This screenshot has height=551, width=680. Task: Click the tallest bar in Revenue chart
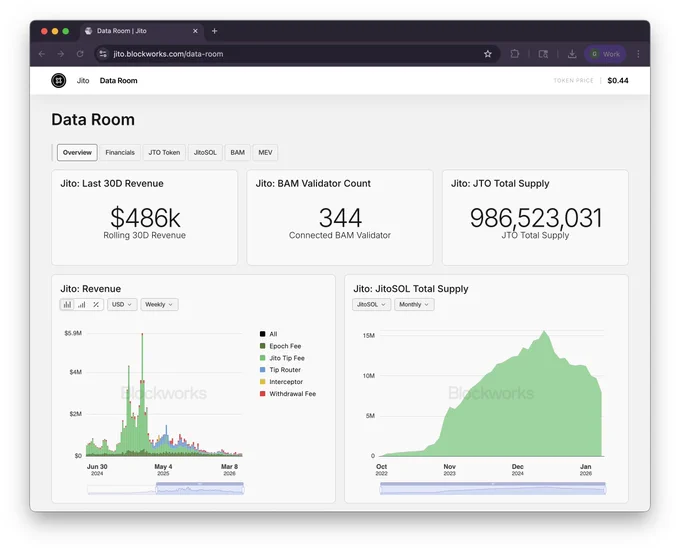click(142, 395)
